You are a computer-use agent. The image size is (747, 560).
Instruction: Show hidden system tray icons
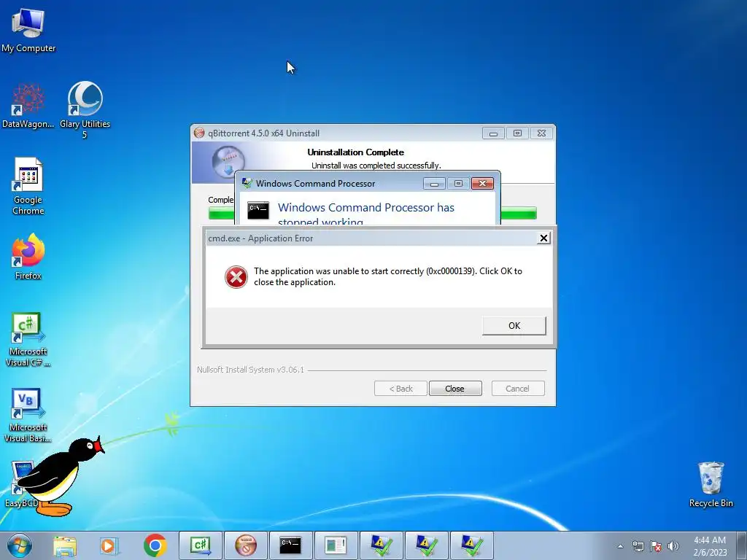(620, 546)
